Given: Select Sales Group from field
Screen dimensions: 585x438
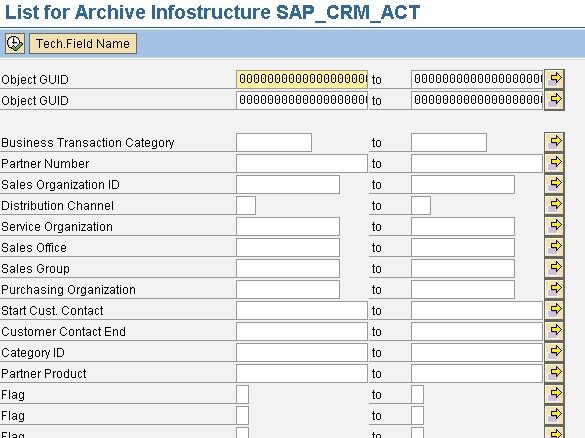Looking at the screenshot, I should (x=288, y=268).
